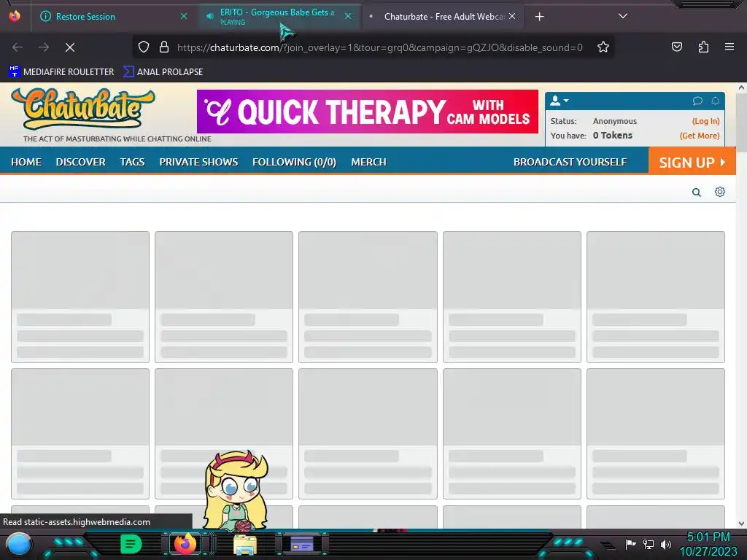This screenshot has height=560, width=747.
Task: Open PRIVATE SHOWS menu item
Action: (x=198, y=162)
